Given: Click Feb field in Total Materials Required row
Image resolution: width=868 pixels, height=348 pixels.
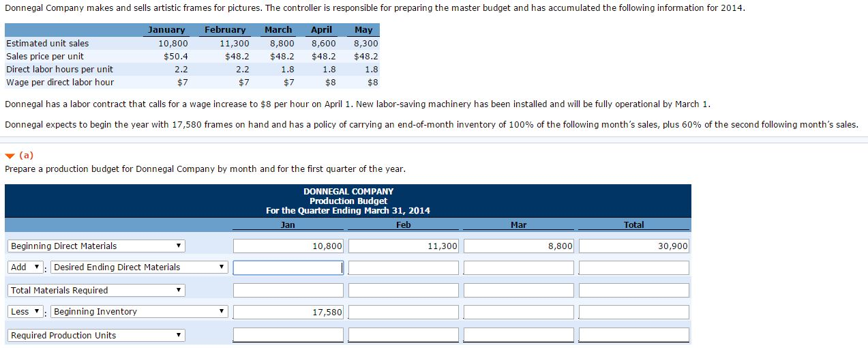Looking at the screenshot, I should [x=404, y=291].
